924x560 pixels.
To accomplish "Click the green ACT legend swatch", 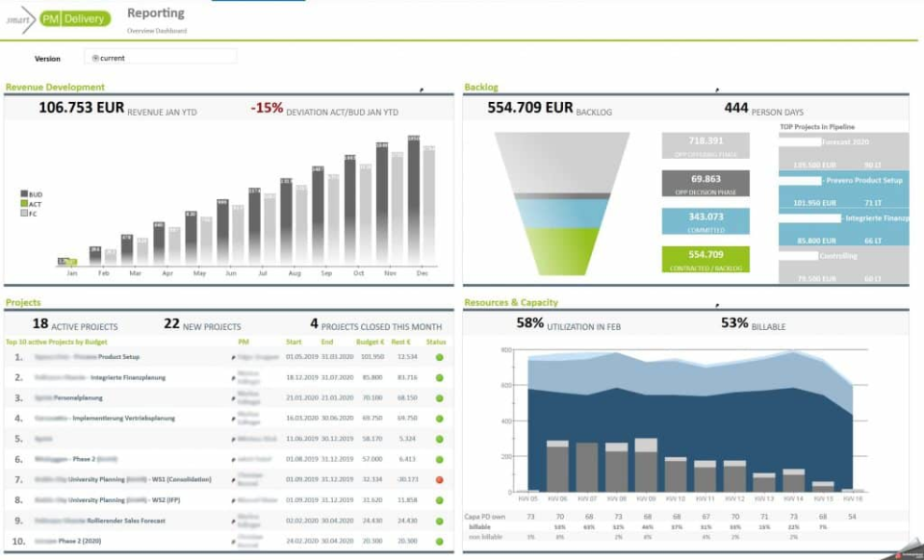I will coord(24,204).
